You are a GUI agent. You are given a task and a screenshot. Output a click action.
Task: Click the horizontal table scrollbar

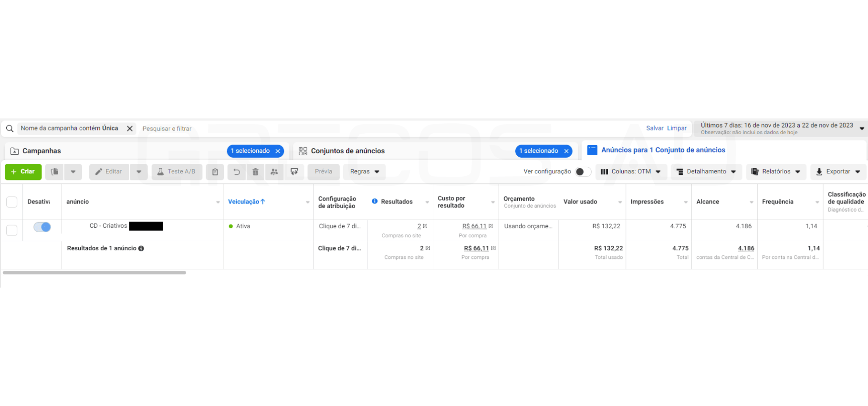[94, 273]
